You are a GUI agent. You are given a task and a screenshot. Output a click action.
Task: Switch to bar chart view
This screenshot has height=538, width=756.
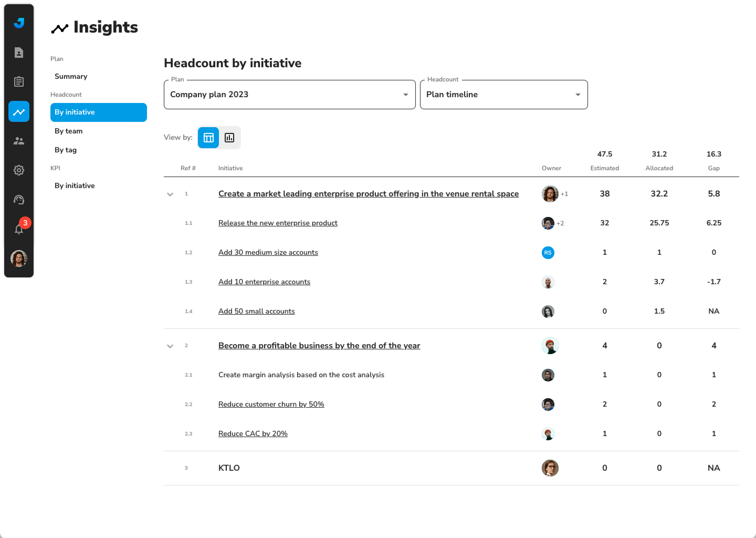click(x=229, y=137)
